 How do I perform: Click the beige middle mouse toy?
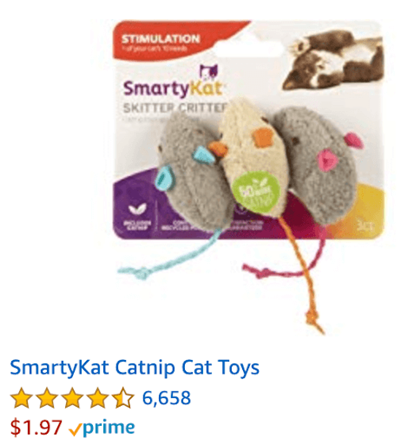point(251,157)
